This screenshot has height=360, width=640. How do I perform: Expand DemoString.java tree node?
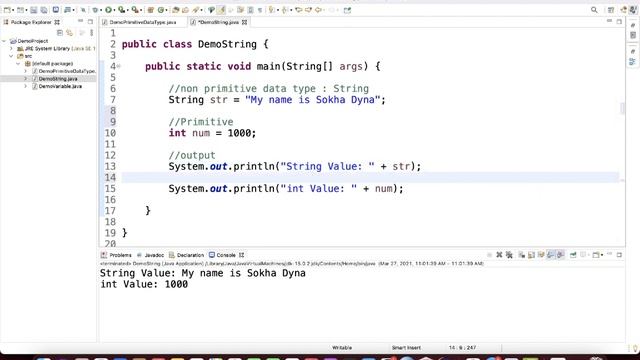(26, 78)
